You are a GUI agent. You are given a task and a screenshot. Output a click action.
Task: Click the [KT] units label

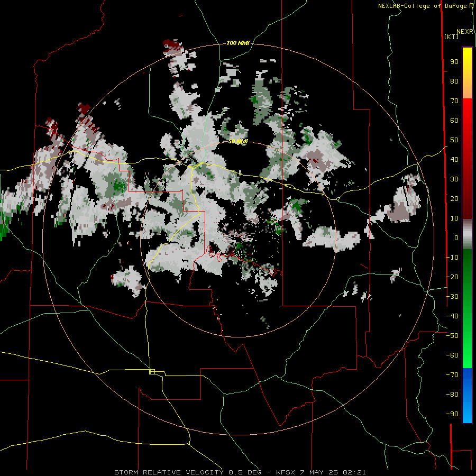pyautogui.click(x=452, y=36)
